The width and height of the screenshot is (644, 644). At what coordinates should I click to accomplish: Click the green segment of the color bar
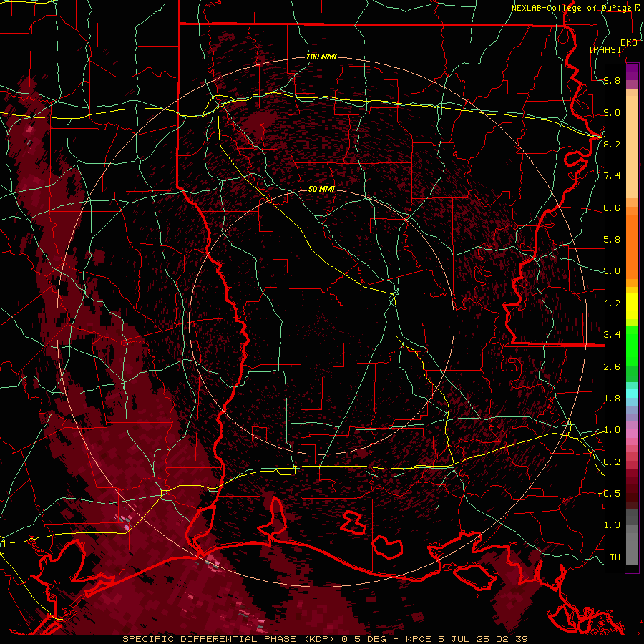[x=632, y=346]
